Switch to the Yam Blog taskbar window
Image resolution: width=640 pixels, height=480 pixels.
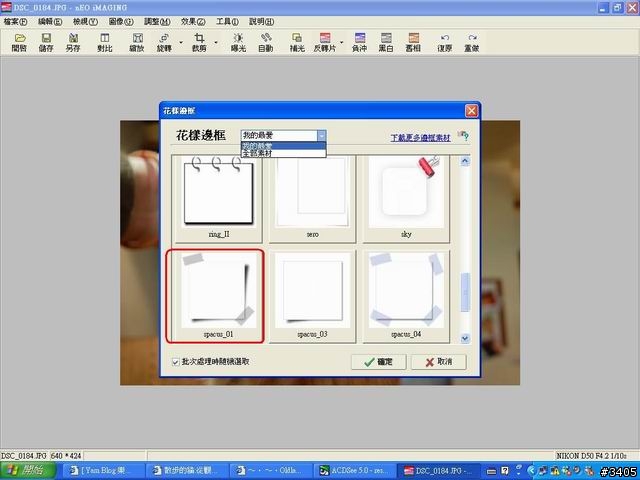coord(105,471)
